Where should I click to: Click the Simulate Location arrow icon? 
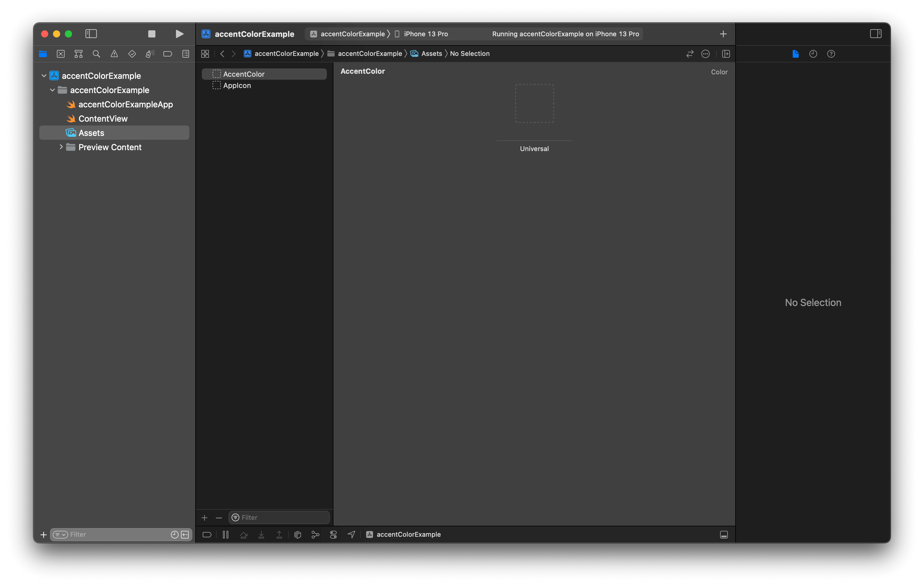click(x=351, y=534)
